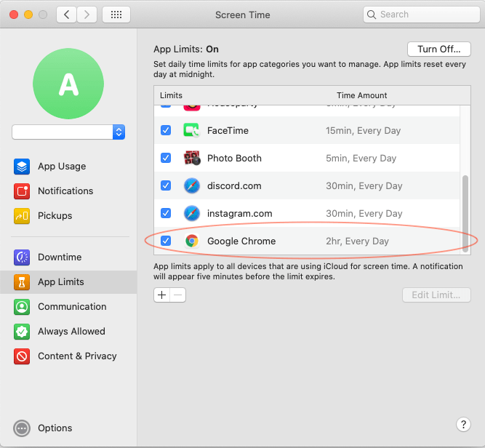Go back with the left chevron

click(x=66, y=15)
